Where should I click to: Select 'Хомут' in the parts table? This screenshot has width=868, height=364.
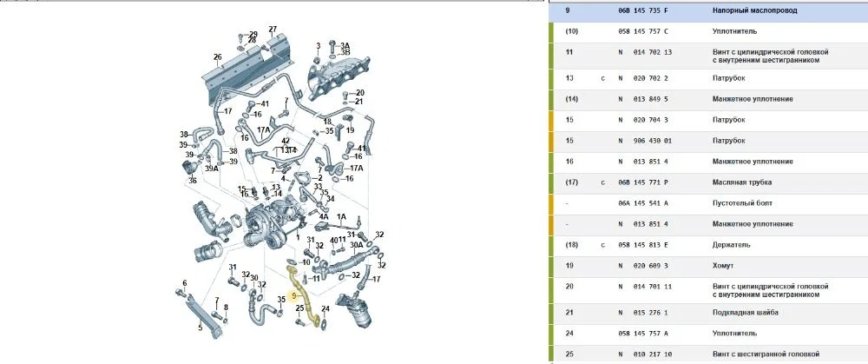click(723, 266)
